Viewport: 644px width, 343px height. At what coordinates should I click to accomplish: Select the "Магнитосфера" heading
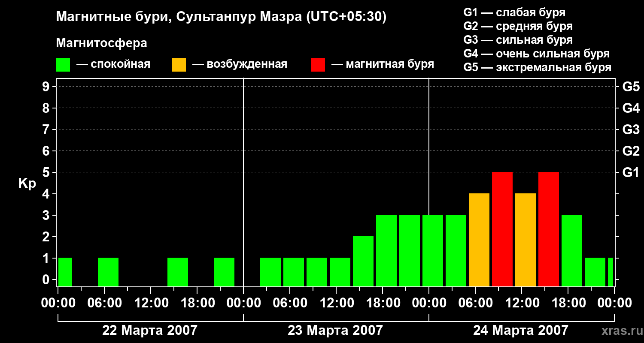101,43
